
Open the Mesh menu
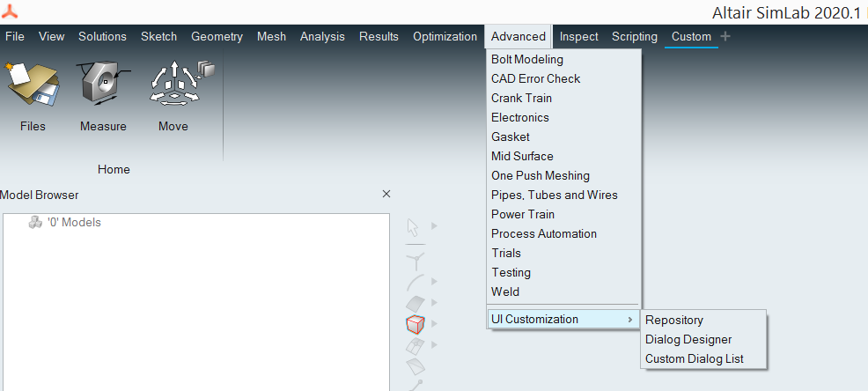tap(271, 36)
